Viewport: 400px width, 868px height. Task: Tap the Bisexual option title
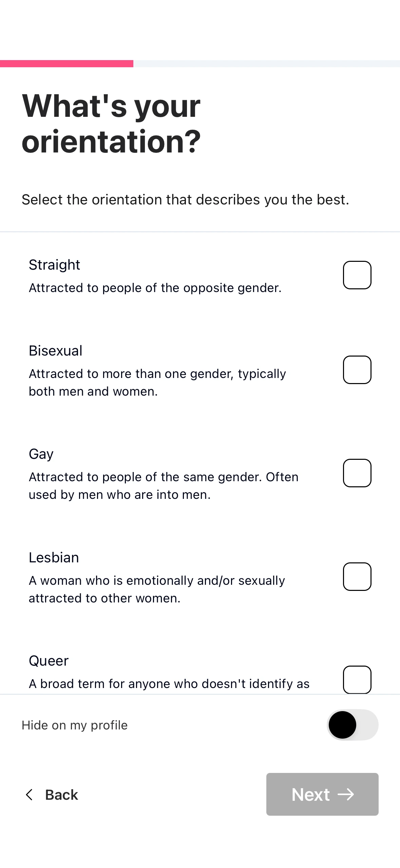click(x=56, y=351)
